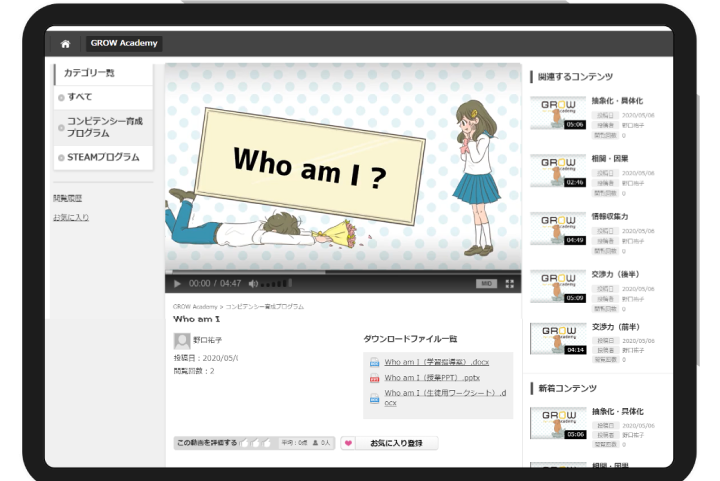Open GROW Academy breadcrumb link
720x481 pixels.
pyautogui.click(x=195, y=307)
